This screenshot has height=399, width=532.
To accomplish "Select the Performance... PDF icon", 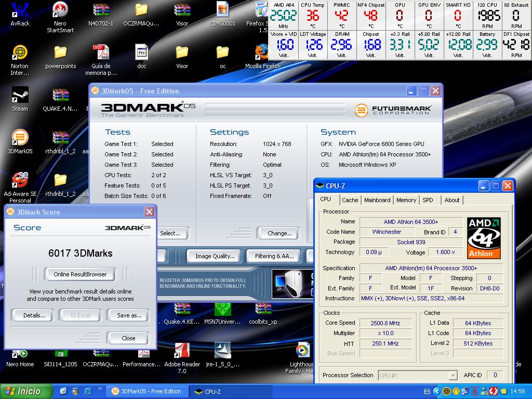I will click(141, 358).
